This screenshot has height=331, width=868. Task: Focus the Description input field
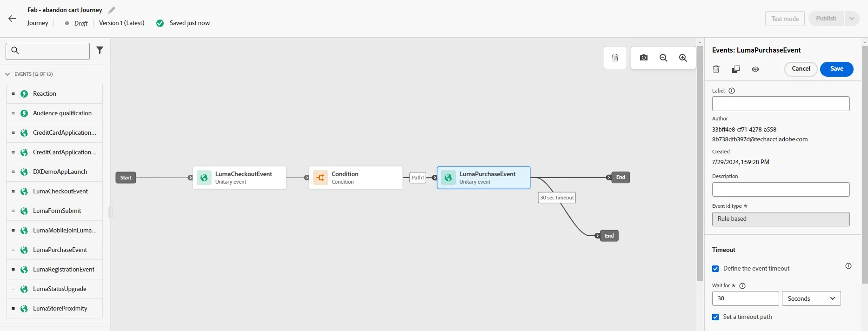(x=781, y=189)
